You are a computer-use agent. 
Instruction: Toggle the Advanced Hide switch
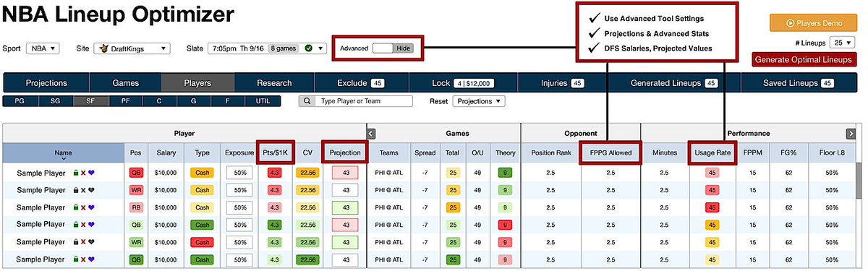coord(393,48)
